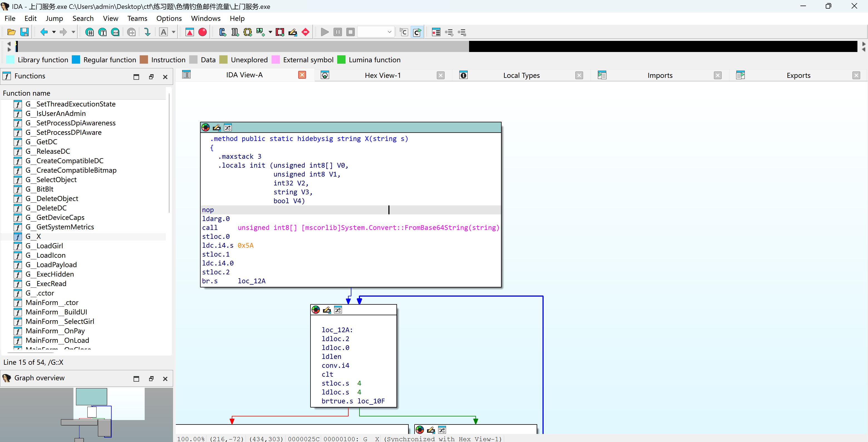Click the red diamond minus toolbar icon

coord(305,32)
